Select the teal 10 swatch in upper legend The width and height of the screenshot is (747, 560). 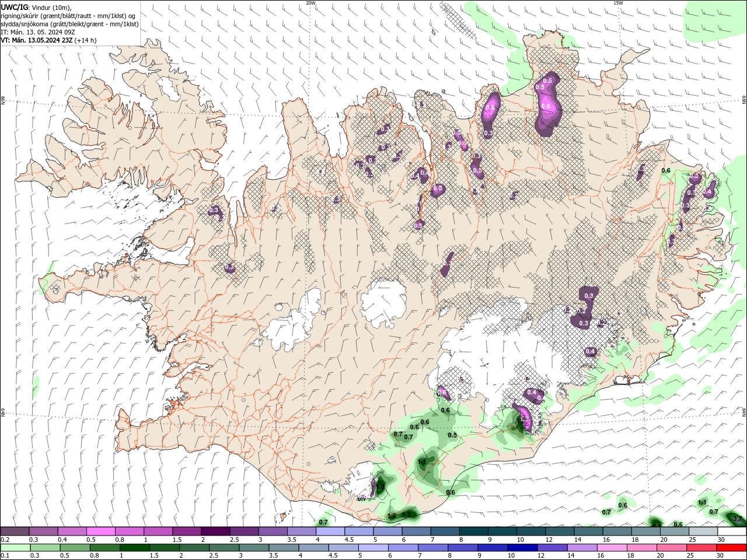530,531
